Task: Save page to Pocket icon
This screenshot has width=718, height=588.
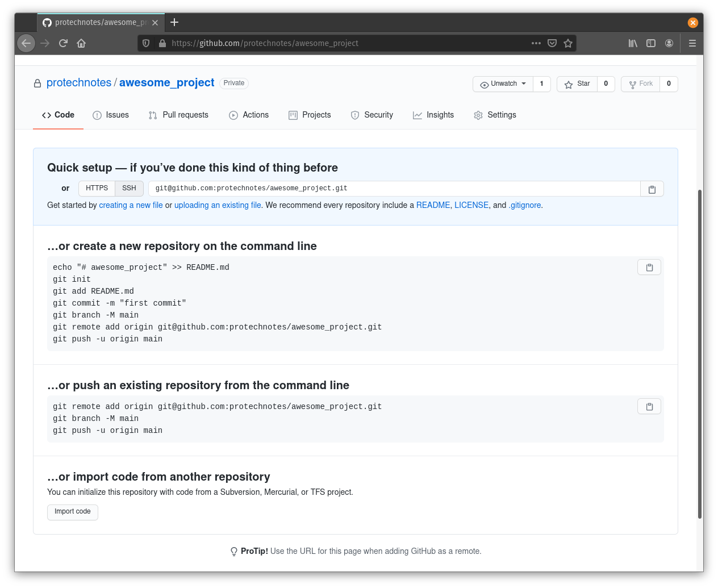Action: pos(552,43)
